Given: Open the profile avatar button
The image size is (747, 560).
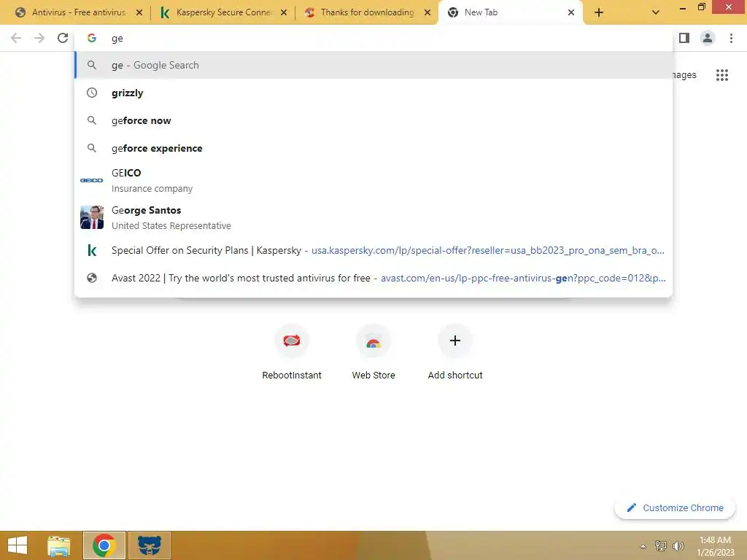Looking at the screenshot, I should pyautogui.click(x=708, y=38).
